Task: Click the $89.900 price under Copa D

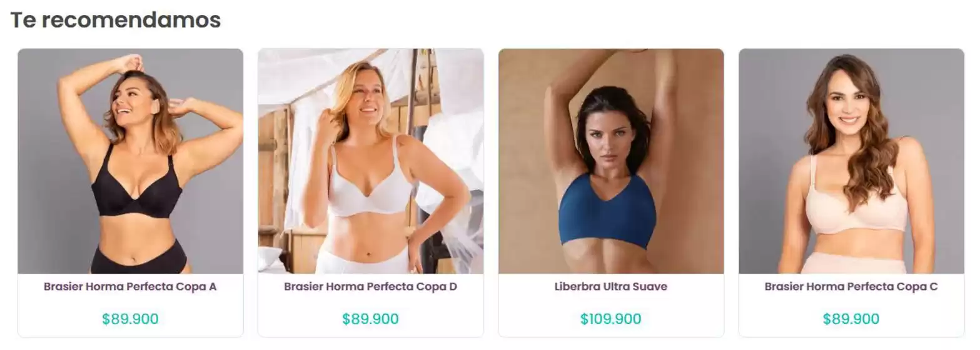Action: point(370,319)
